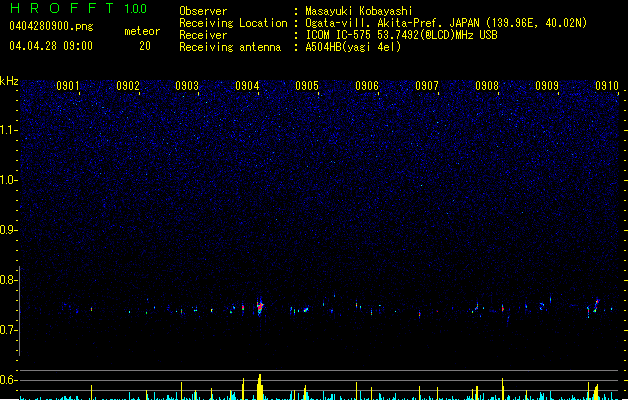This screenshot has width=629, height=400.
Task: Click the Ogata-vill. Akita-Pref. JAPAN location text
Action: 446,23
